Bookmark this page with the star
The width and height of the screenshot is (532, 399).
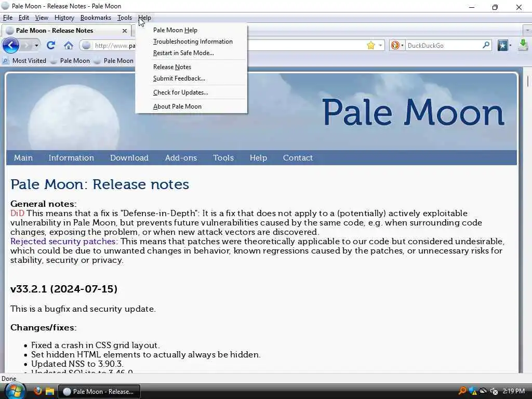click(x=371, y=46)
